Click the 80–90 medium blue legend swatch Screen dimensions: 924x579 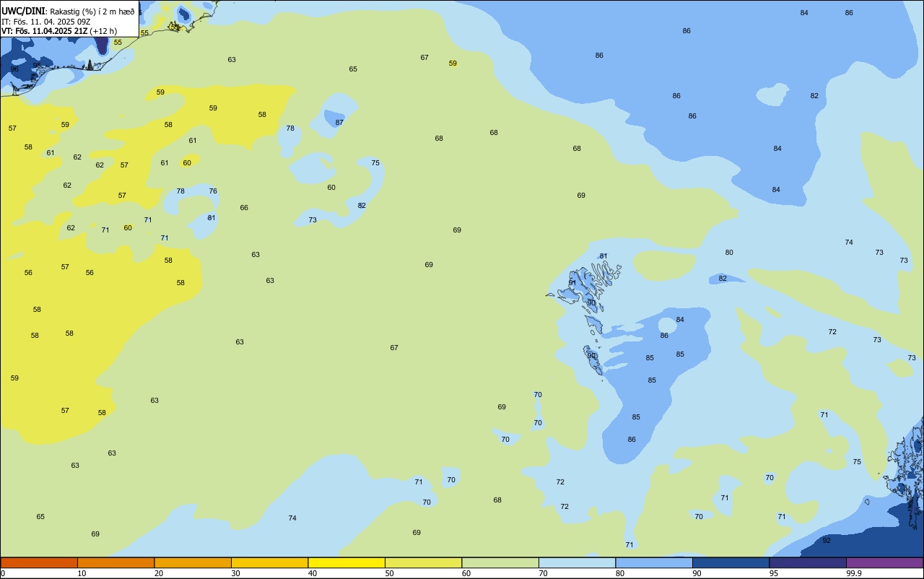coord(654,562)
